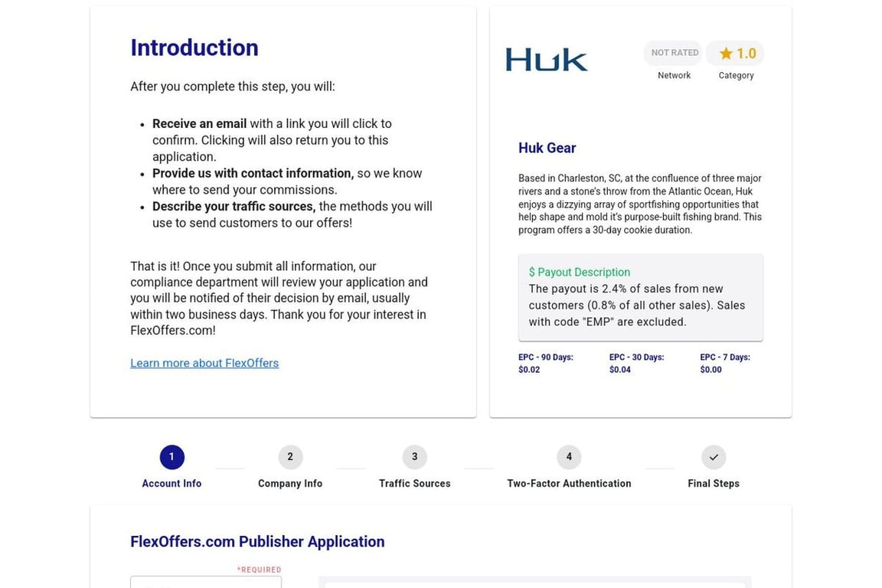Select step 3 Traffic Sources circle
Screen dimensions: 882x588
(x=414, y=457)
